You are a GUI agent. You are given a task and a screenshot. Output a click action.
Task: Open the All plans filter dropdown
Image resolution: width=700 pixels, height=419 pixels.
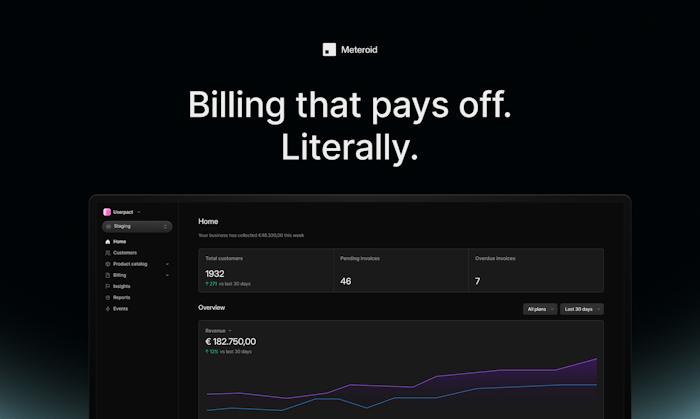pos(540,309)
